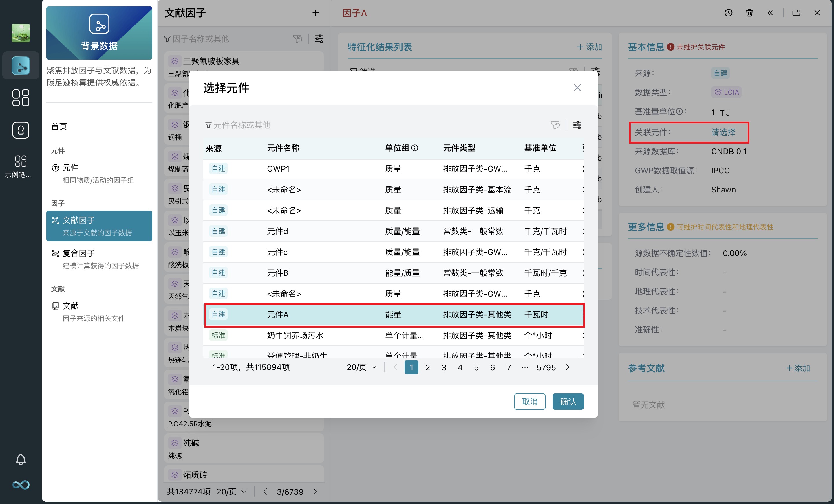Reset the filter in the component dialog
Screen dimensions: 834x504
[555, 125]
